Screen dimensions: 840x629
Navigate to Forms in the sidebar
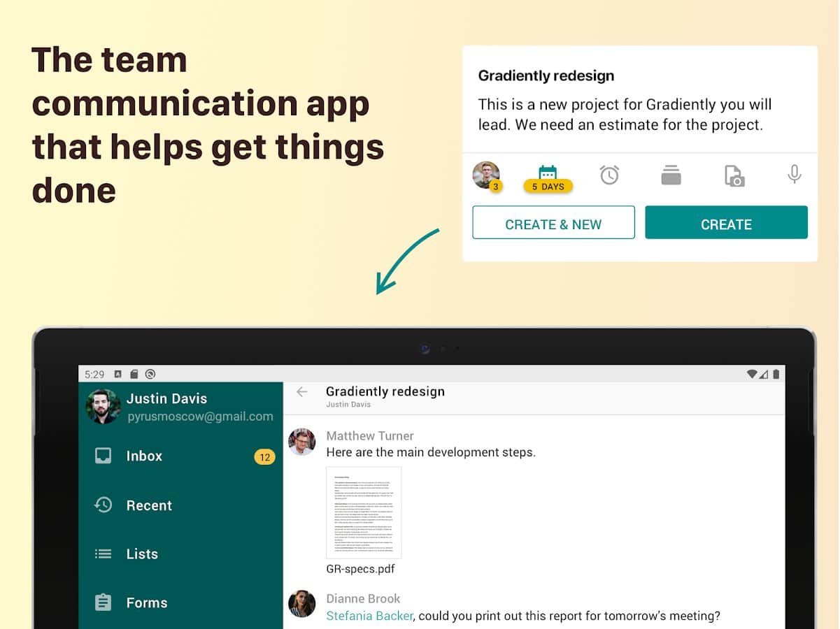pyautogui.click(x=147, y=602)
